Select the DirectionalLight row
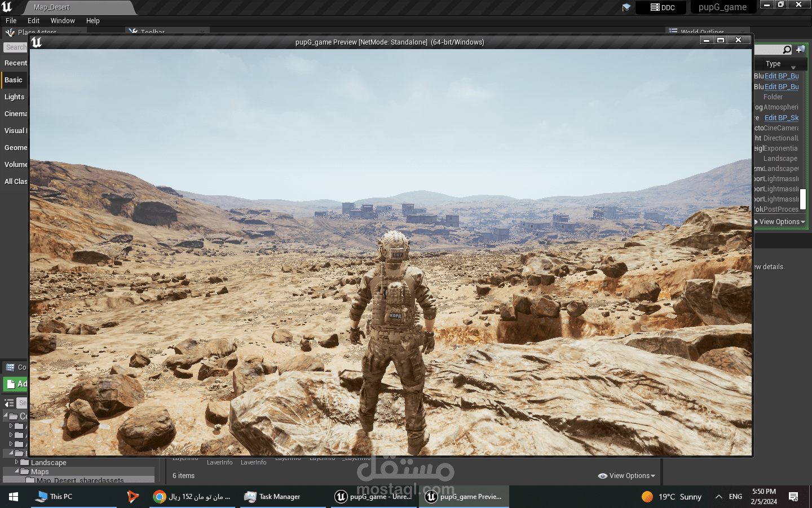The image size is (812, 508). point(776,138)
